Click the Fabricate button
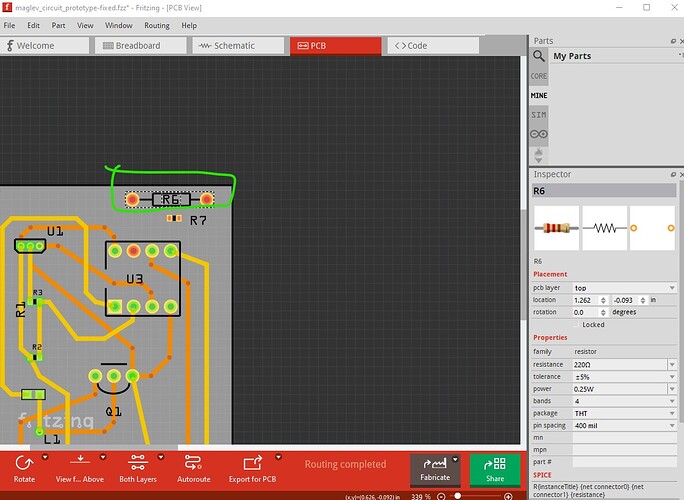This screenshot has width=684, height=500. [x=435, y=469]
